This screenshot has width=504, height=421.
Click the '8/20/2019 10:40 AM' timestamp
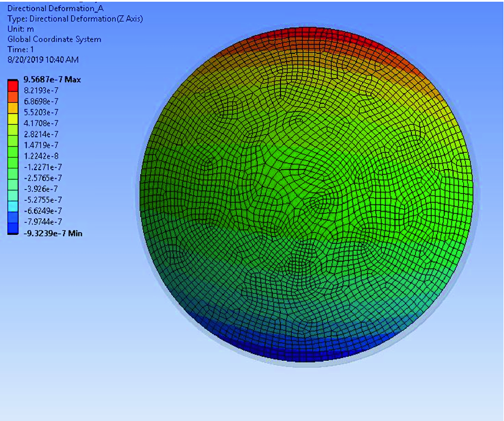tap(43, 60)
